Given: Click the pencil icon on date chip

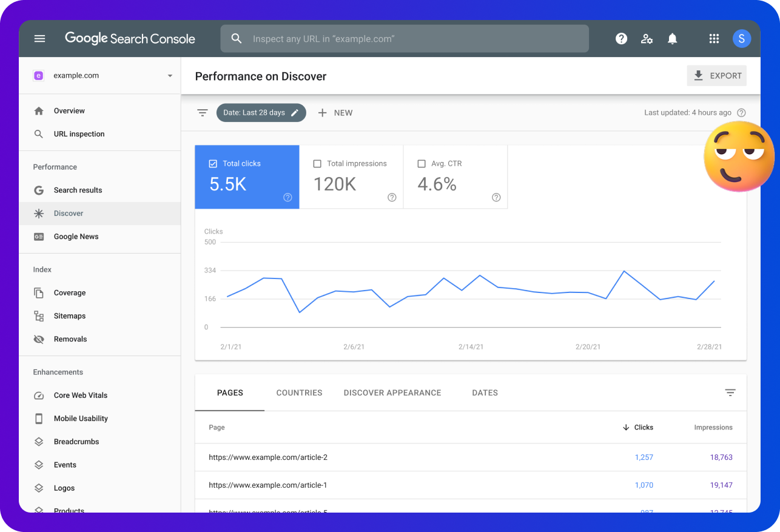Looking at the screenshot, I should pos(295,113).
